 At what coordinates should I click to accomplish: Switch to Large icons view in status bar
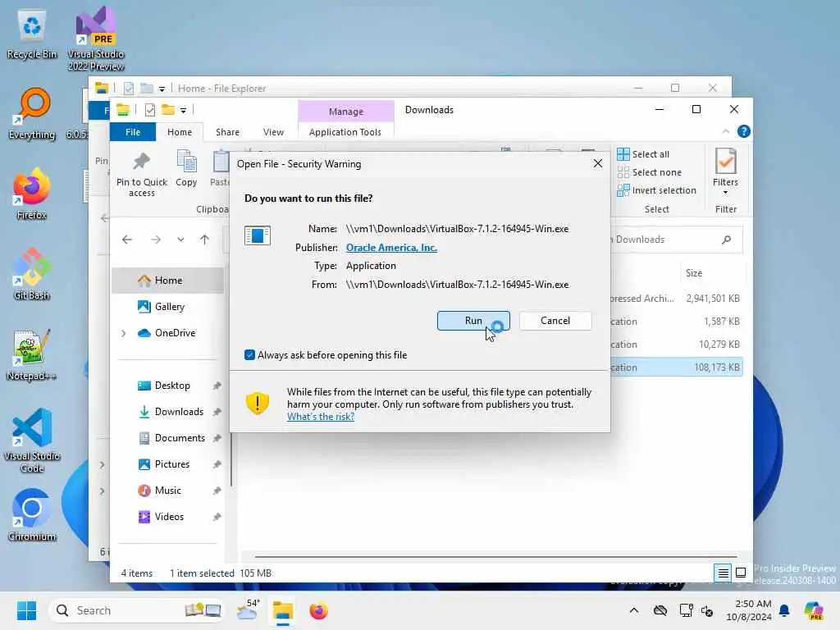tap(741, 573)
